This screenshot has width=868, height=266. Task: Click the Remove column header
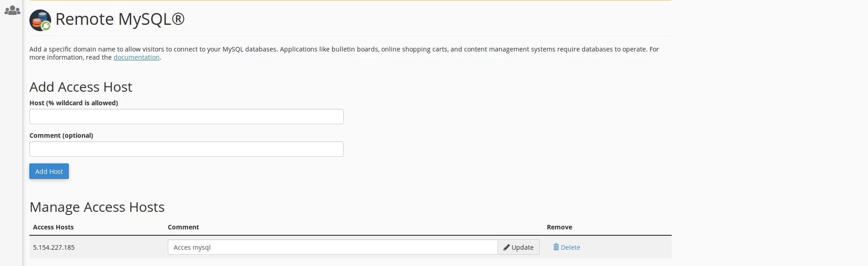(559, 227)
